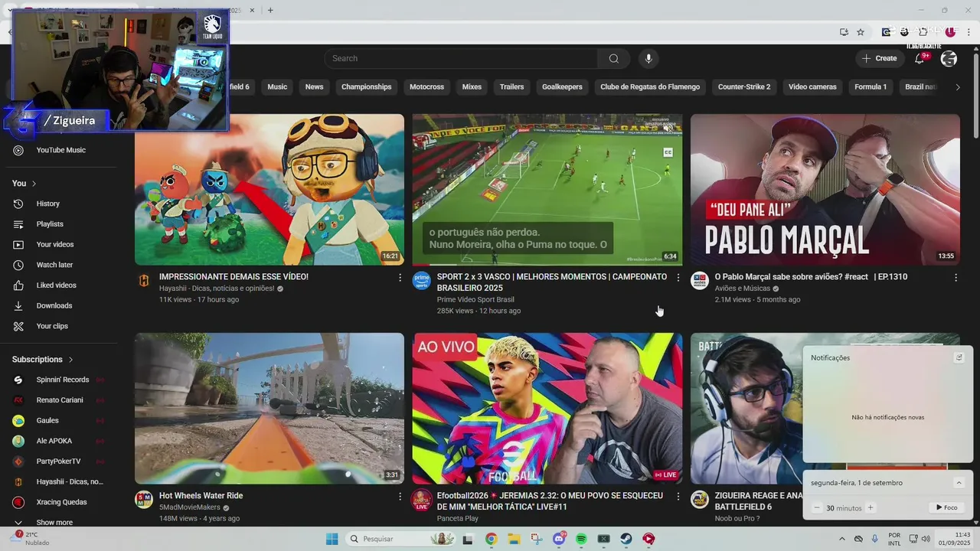Select the News filter chip
Image resolution: width=980 pixels, height=551 pixels.
click(314, 87)
